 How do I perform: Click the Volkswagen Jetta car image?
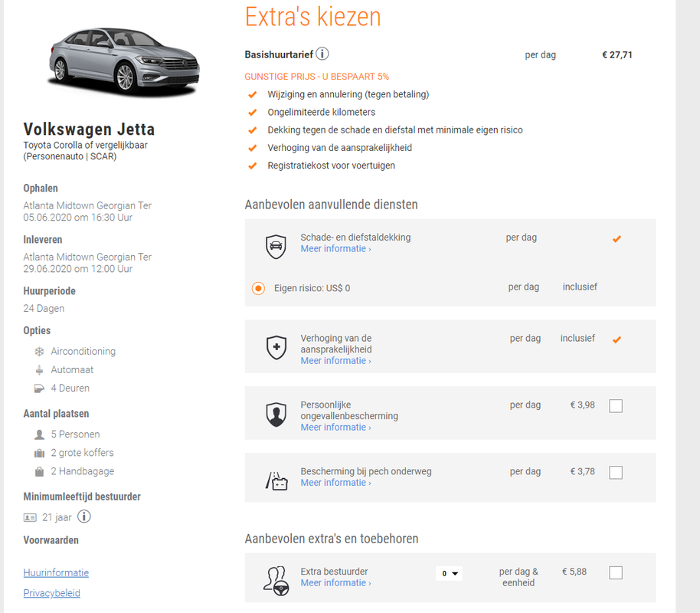(x=124, y=61)
